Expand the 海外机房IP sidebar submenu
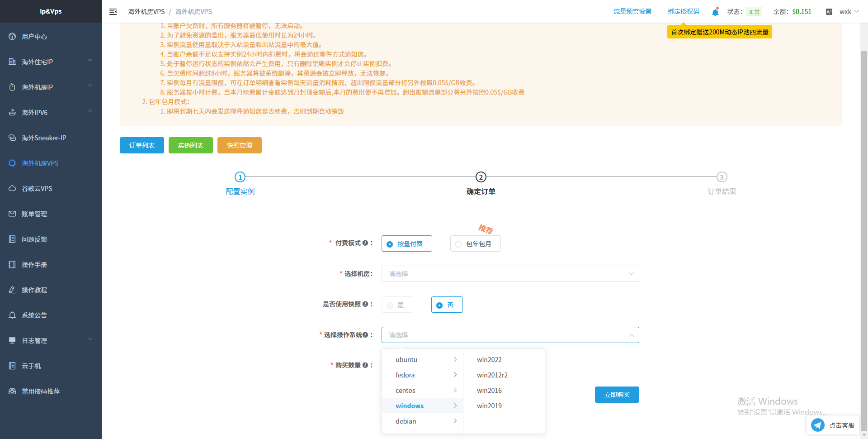868x439 pixels. pyautogui.click(x=90, y=86)
